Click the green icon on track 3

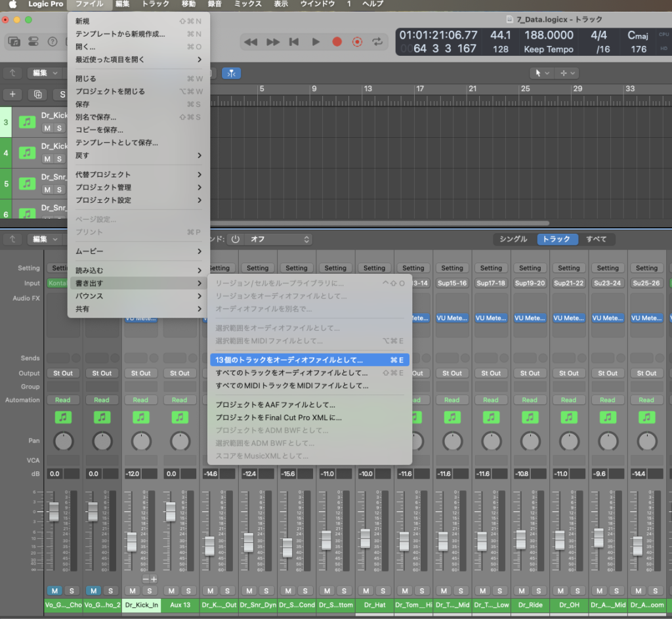27,121
